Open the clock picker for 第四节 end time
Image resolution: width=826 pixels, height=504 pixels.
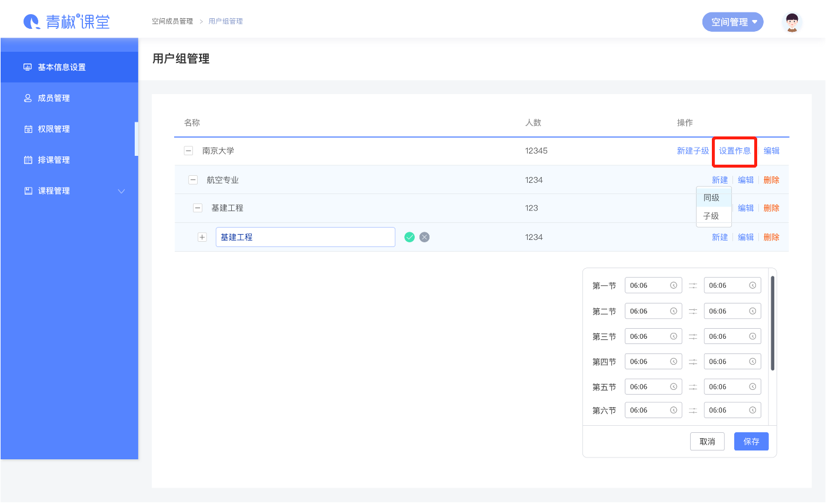click(x=752, y=362)
